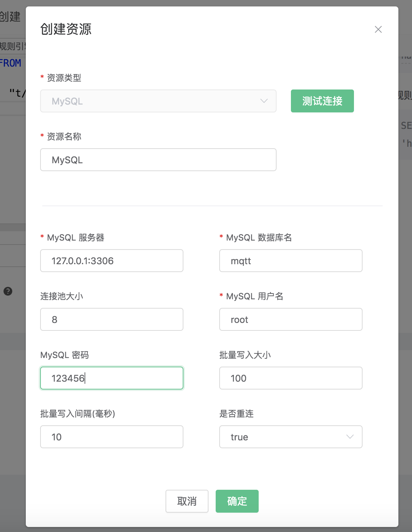Click the 资源类型 label text
This screenshot has width=412, height=532.
click(x=64, y=78)
